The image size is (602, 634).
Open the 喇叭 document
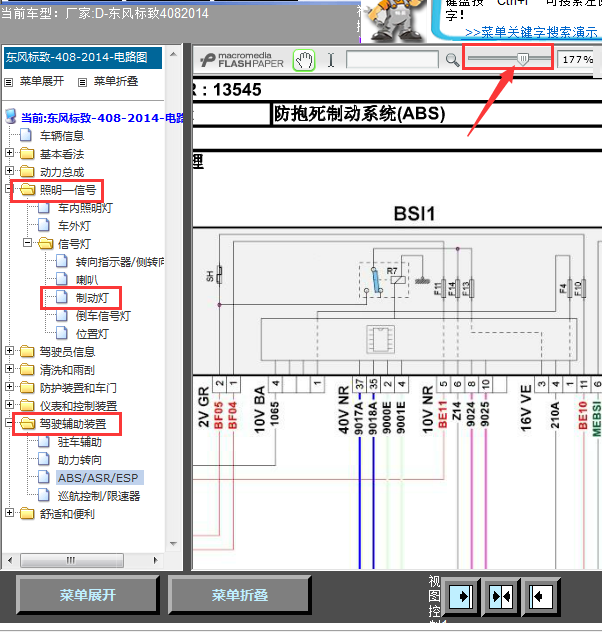pyautogui.click(x=87, y=280)
